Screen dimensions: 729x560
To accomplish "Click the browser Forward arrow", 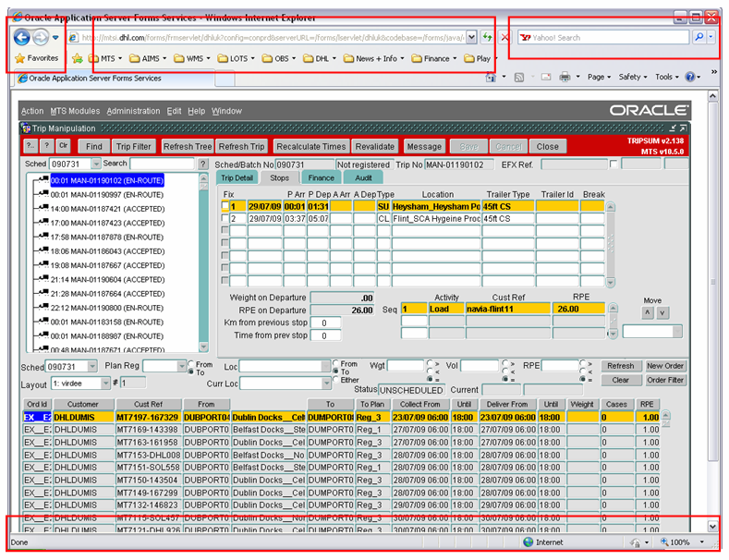I will pos(41,37).
